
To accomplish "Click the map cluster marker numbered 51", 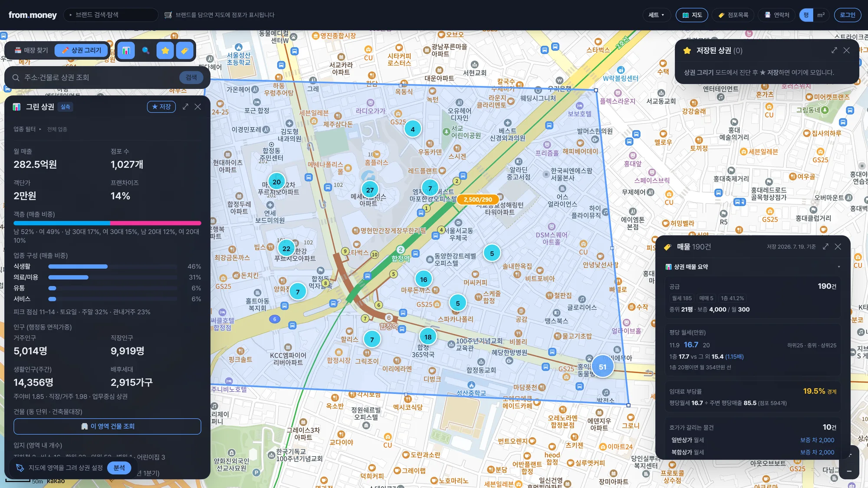I will tap(602, 367).
